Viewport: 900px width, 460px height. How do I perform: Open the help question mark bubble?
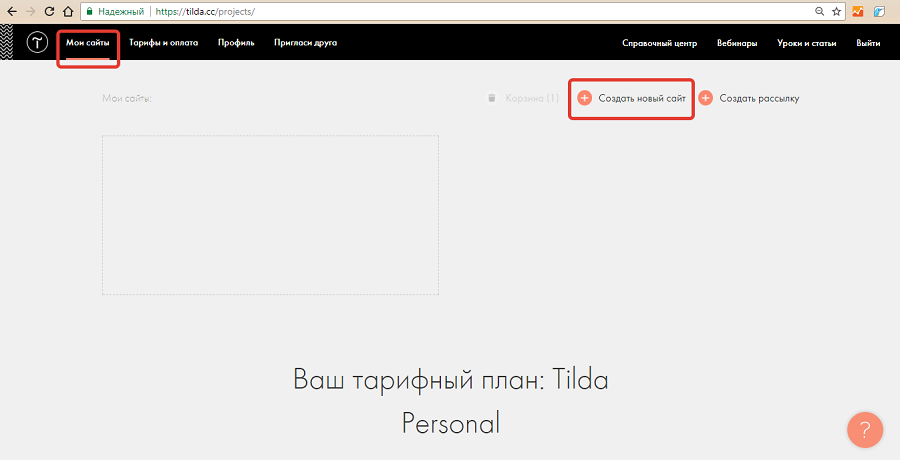[865, 430]
